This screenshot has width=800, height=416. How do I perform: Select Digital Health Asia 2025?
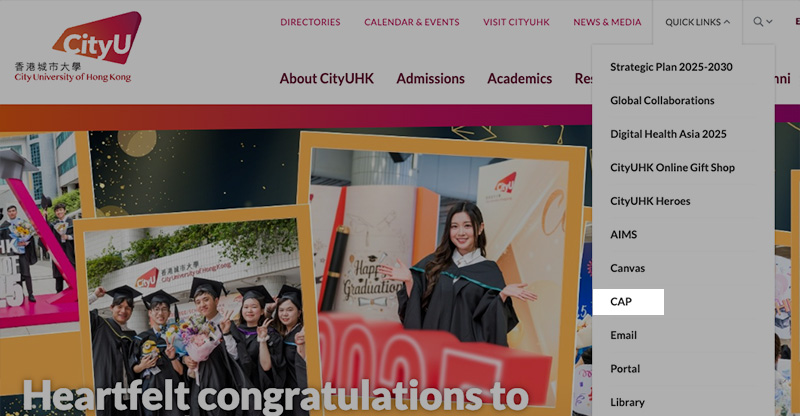coord(668,134)
